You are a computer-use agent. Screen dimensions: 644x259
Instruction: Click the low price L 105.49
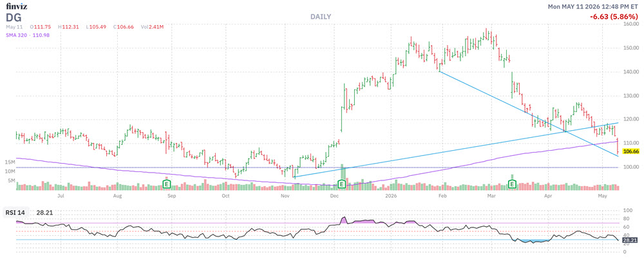coord(97,27)
